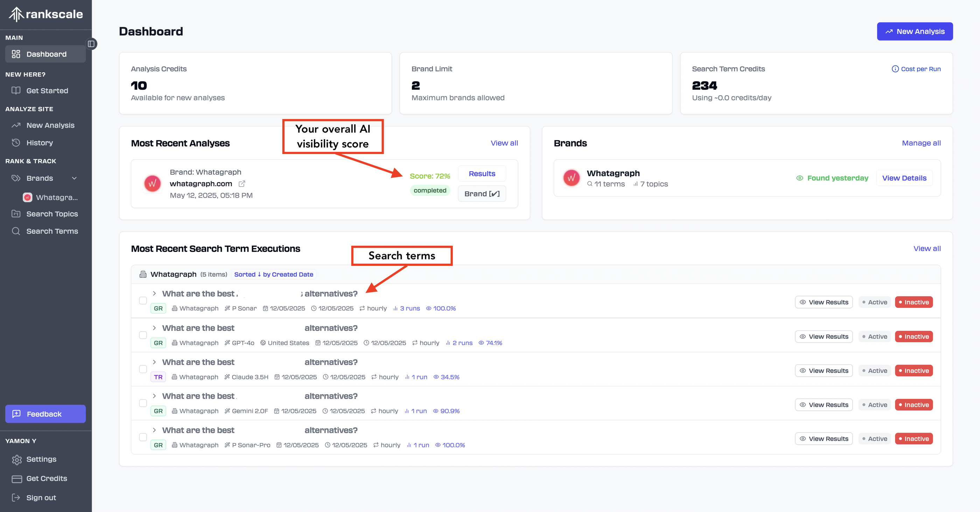
Task: Open Settings via the gear icon
Action: 17,460
